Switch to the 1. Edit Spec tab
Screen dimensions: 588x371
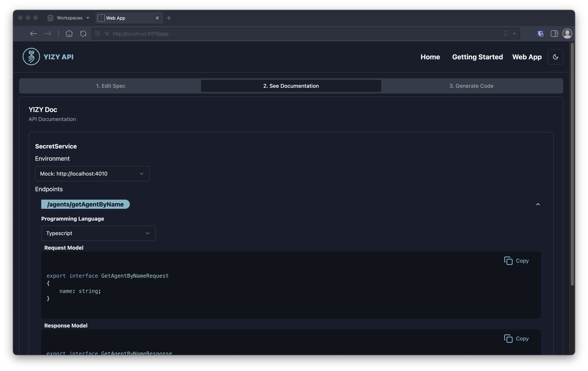[x=111, y=86]
